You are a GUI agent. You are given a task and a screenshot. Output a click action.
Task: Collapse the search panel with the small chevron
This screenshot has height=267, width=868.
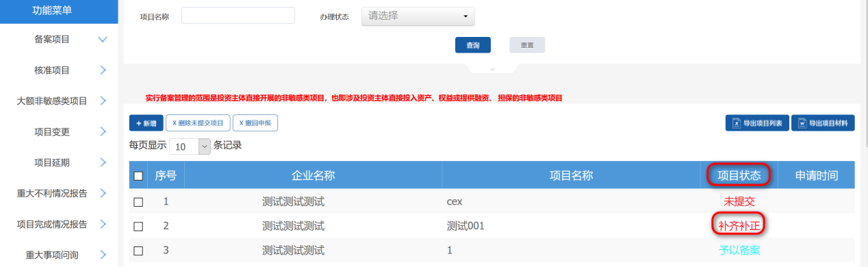point(492,69)
